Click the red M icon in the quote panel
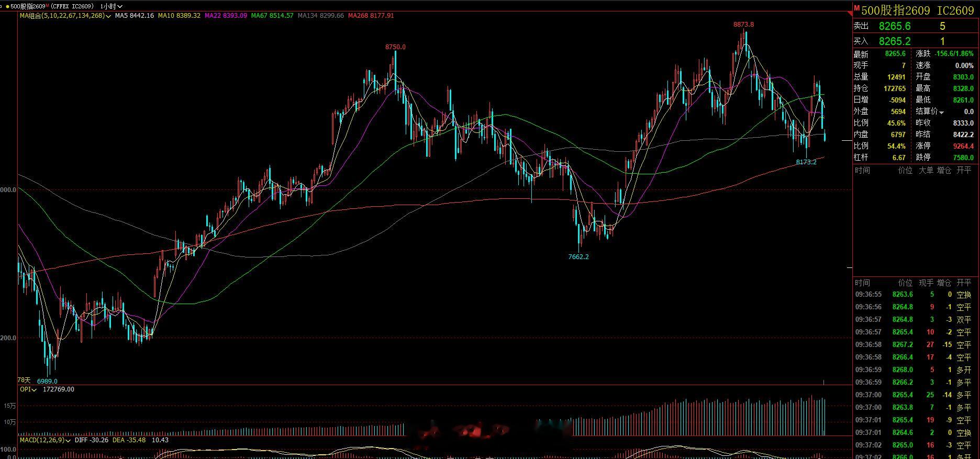The height and width of the screenshot is (459, 980). [857, 8]
